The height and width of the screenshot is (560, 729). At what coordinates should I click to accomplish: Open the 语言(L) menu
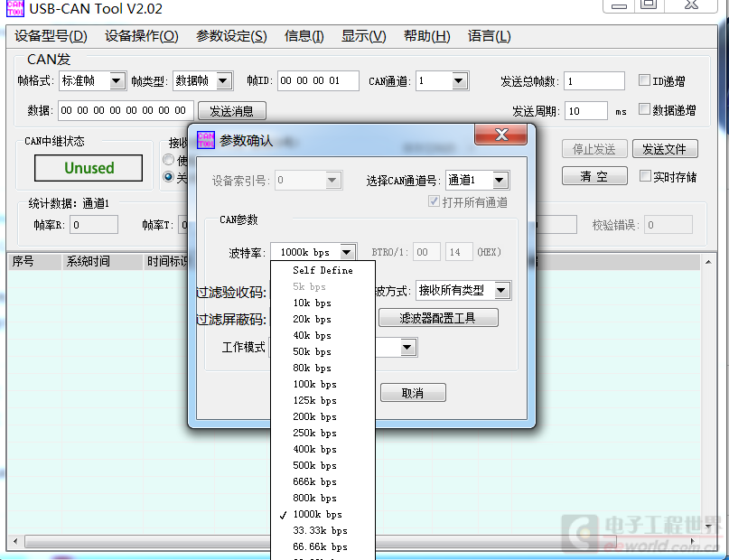point(489,36)
